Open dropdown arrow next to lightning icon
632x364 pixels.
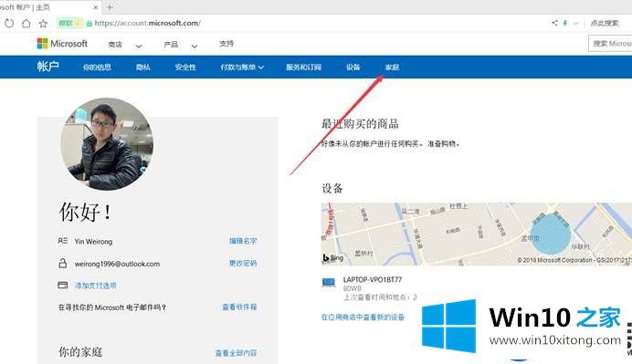click(575, 24)
